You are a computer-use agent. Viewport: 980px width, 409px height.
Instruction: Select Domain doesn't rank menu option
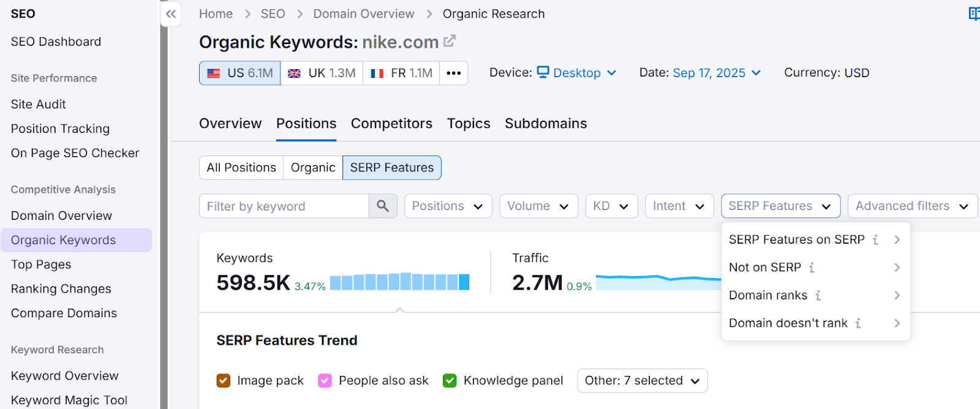click(x=788, y=323)
